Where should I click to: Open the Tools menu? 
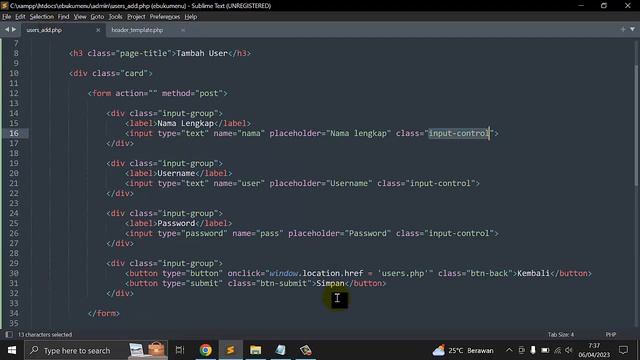[x=116, y=17]
